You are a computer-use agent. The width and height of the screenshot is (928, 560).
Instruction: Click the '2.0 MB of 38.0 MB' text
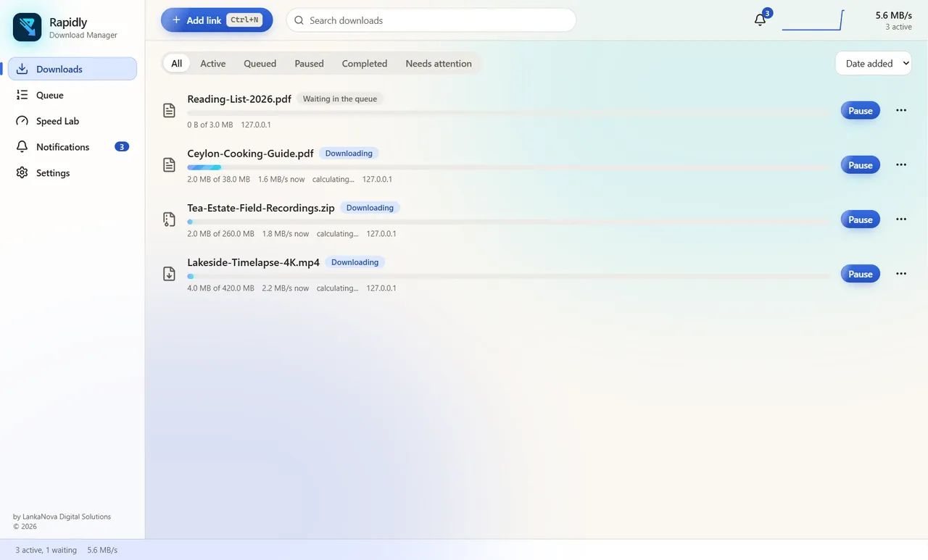click(218, 180)
